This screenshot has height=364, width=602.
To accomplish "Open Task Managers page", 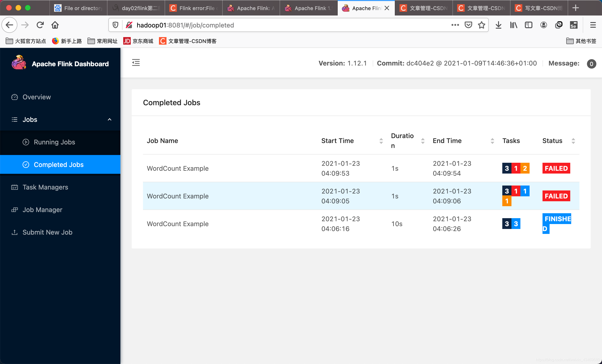I will (x=60, y=187).
